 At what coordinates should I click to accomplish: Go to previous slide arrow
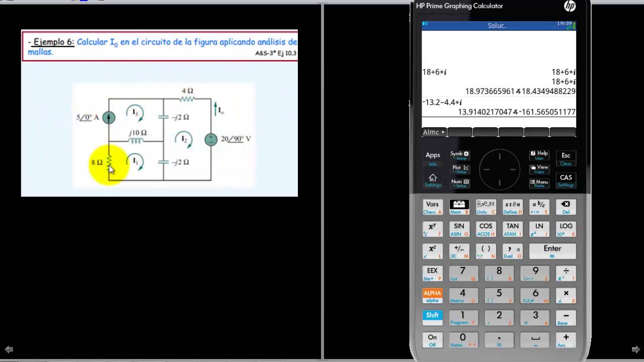[x=9, y=349]
